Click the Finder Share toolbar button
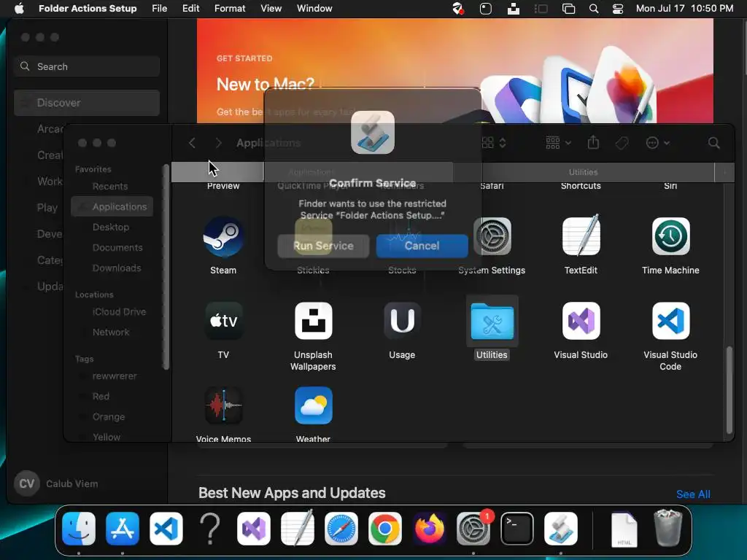747x560 pixels. point(593,142)
